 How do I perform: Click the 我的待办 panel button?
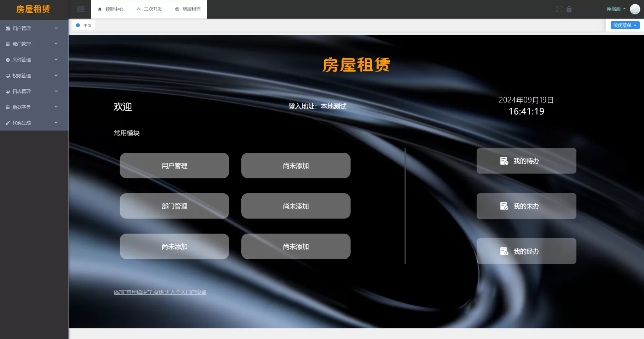tap(526, 161)
